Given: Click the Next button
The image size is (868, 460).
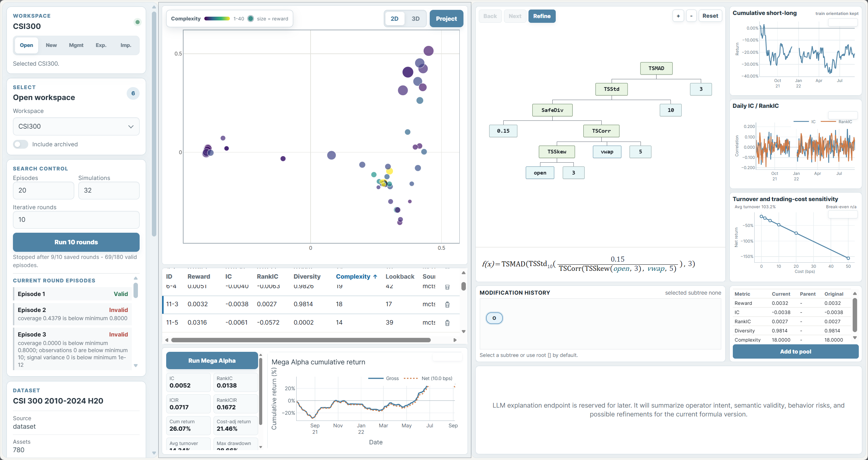Looking at the screenshot, I should (x=515, y=16).
